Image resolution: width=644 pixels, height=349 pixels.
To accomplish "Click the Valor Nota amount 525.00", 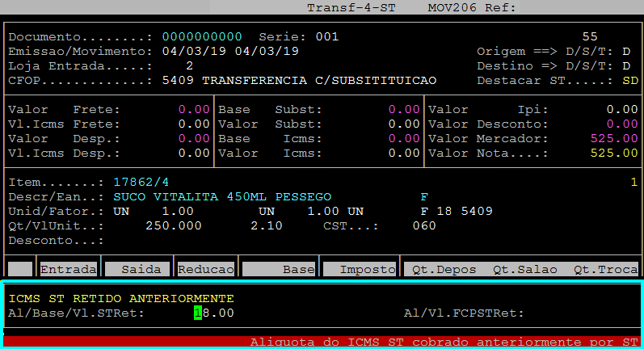I will [x=614, y=153].
